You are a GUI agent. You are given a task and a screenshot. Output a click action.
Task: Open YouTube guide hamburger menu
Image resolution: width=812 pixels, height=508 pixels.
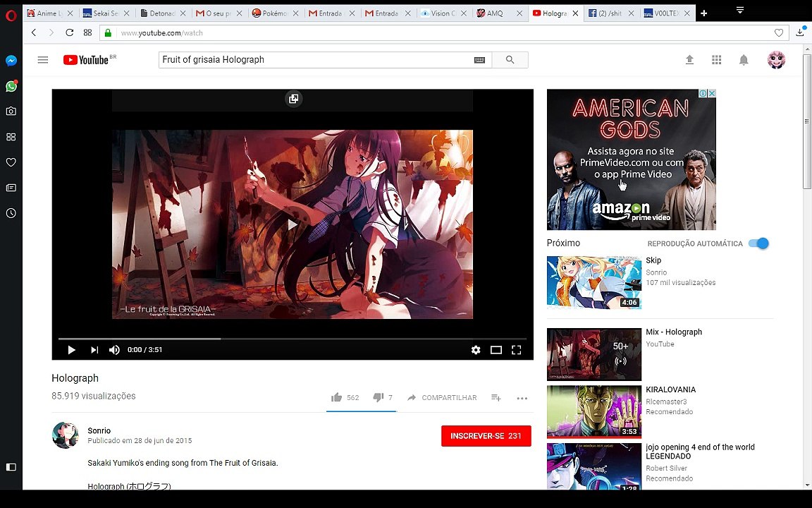point(43,60)
